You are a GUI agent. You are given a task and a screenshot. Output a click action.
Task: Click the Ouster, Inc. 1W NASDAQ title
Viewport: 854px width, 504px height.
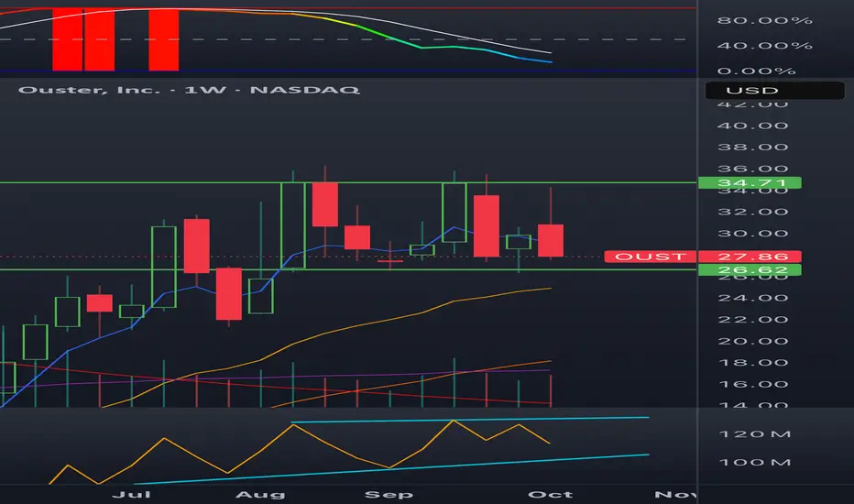coord(189,90)
